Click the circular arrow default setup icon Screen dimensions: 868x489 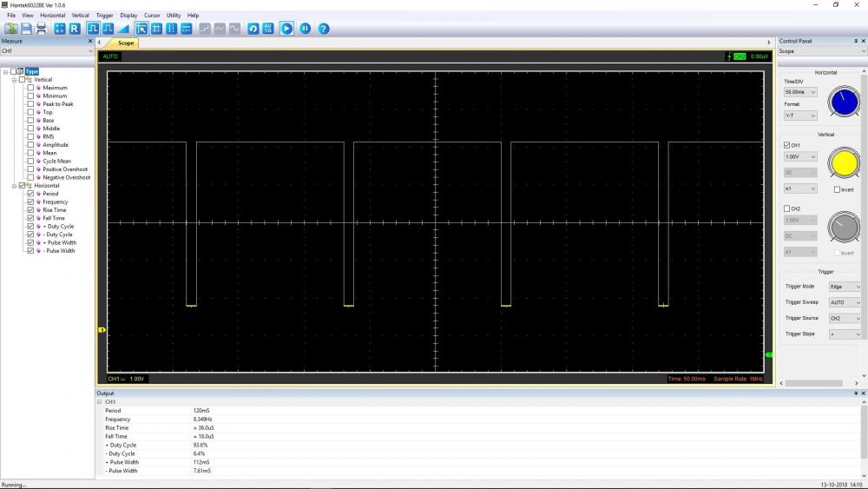click(x=253, y=29)
